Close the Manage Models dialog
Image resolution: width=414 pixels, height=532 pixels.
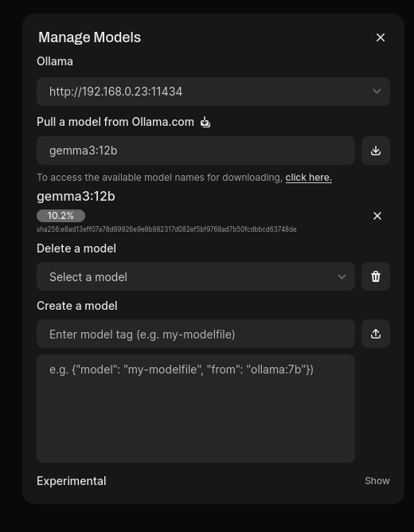click(x=381, y=37)
